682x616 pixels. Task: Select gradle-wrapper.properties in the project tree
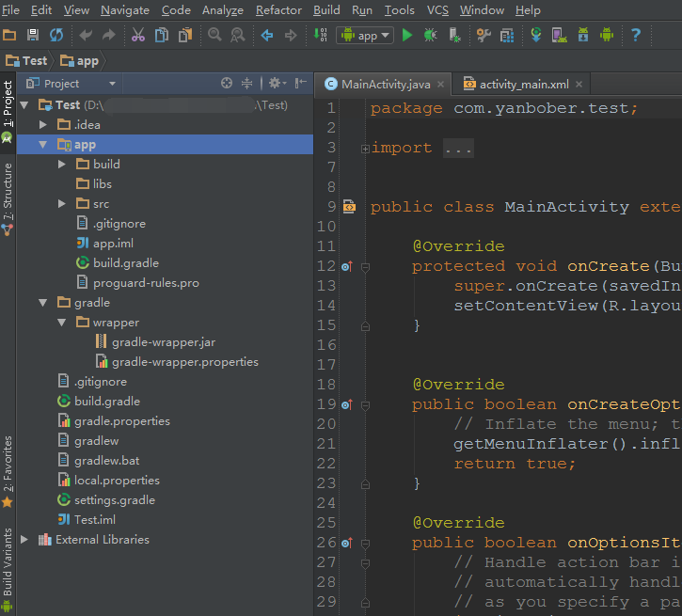[184, 362]
